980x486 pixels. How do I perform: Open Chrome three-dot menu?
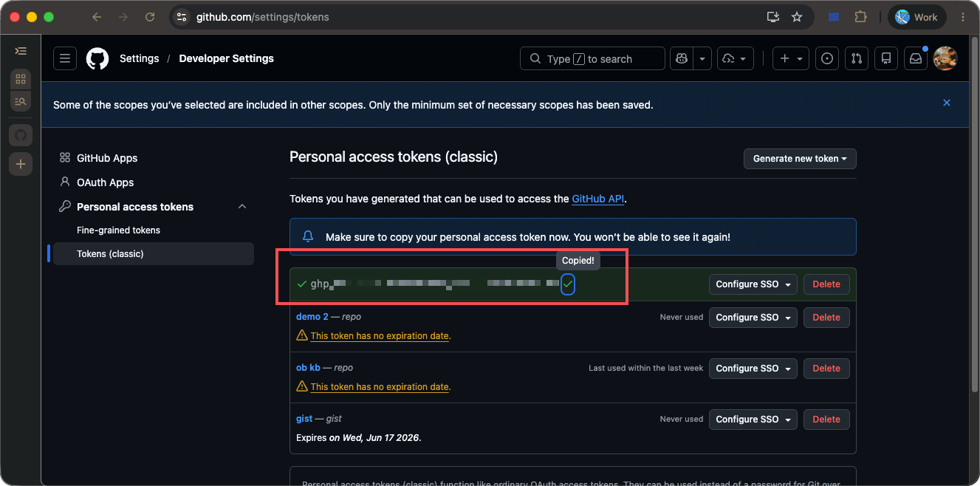click(963, 17)
